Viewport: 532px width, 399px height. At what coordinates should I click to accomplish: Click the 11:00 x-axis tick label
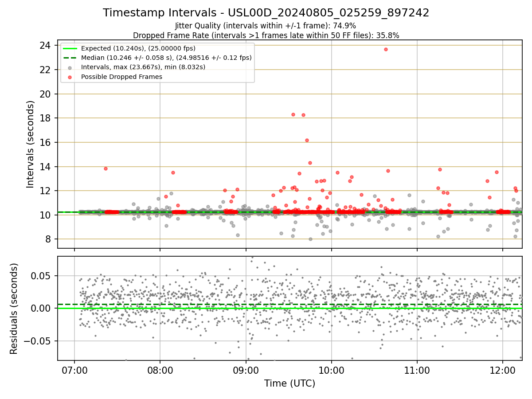[x=417, y=370]
